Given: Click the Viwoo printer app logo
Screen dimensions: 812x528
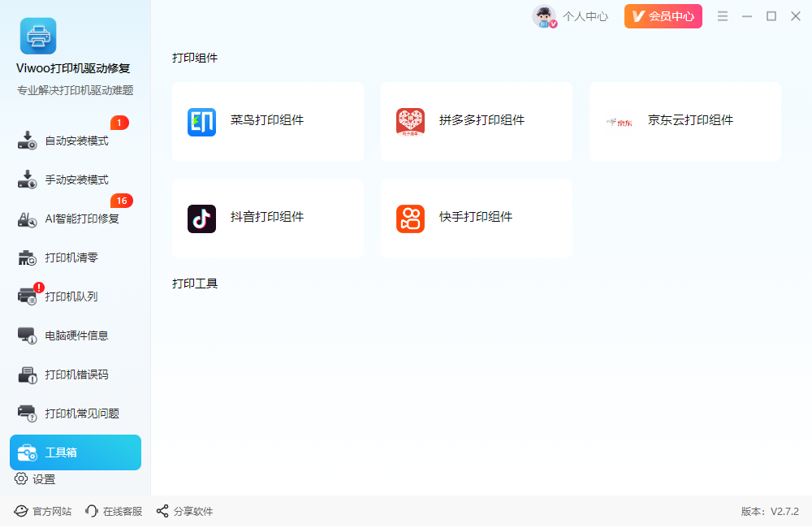Looking at the screenshot, I should tap(38, 37).
